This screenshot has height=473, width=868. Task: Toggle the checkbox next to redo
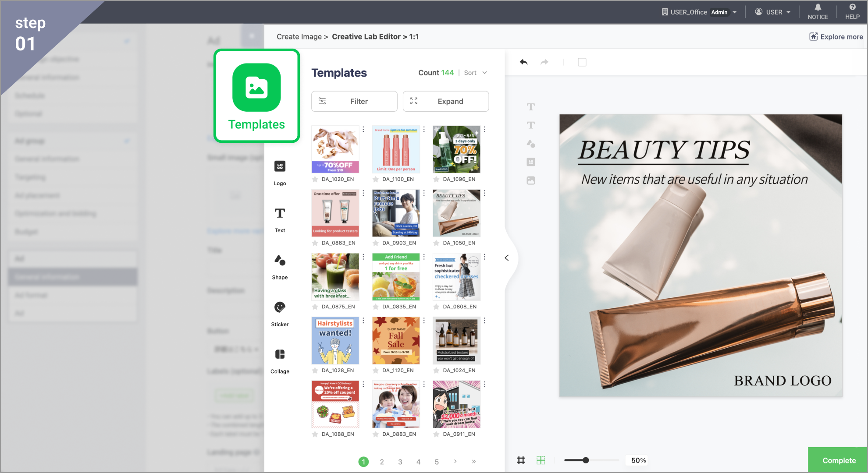click(582, 62)
